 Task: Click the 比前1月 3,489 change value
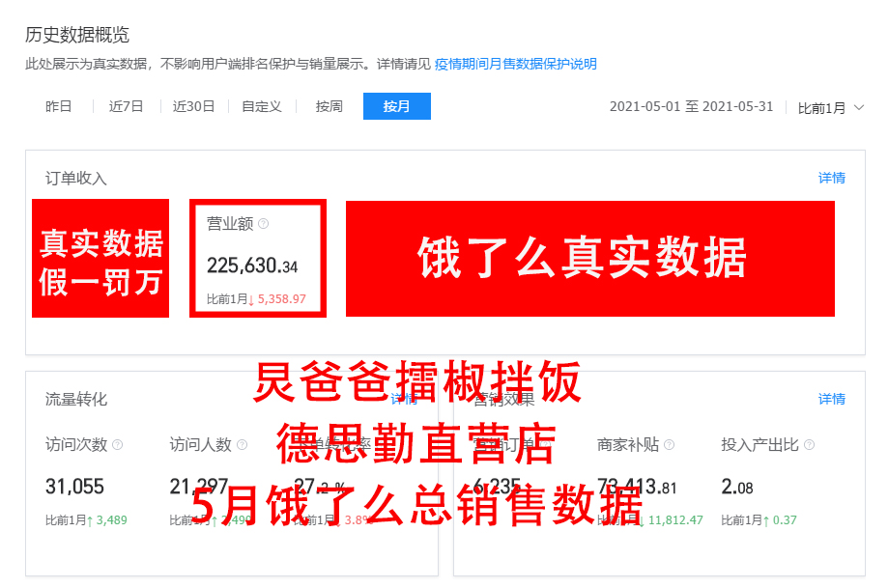86,520
